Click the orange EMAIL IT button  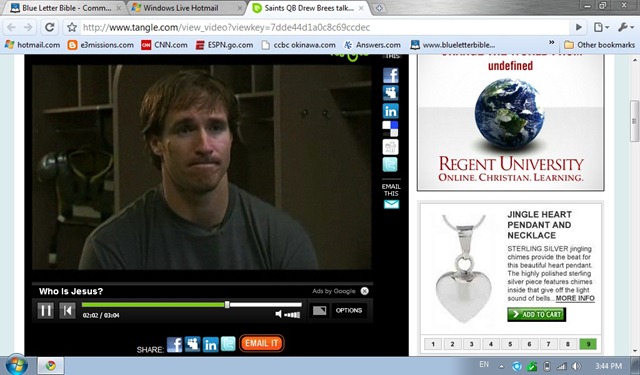(262, 343)
